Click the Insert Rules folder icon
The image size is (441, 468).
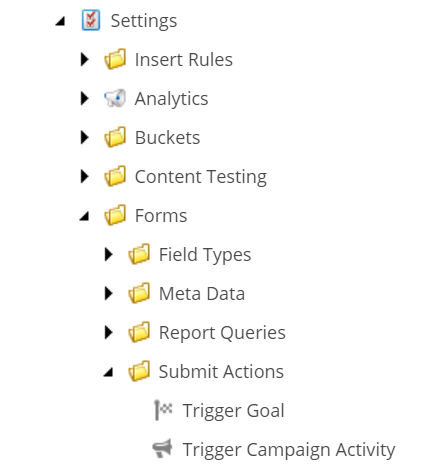tap(115, 59)
